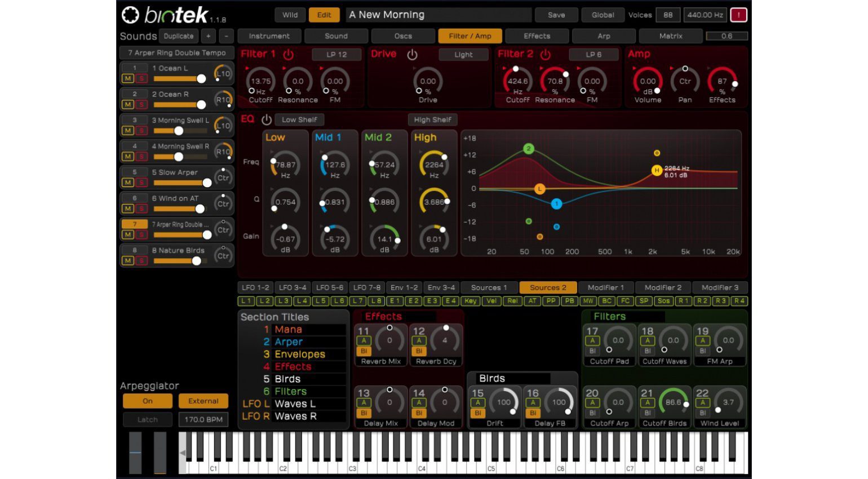The width and height of the screenshot is (868, 479).
Task: Click the Save button
Action: click(x=556, y=15)
